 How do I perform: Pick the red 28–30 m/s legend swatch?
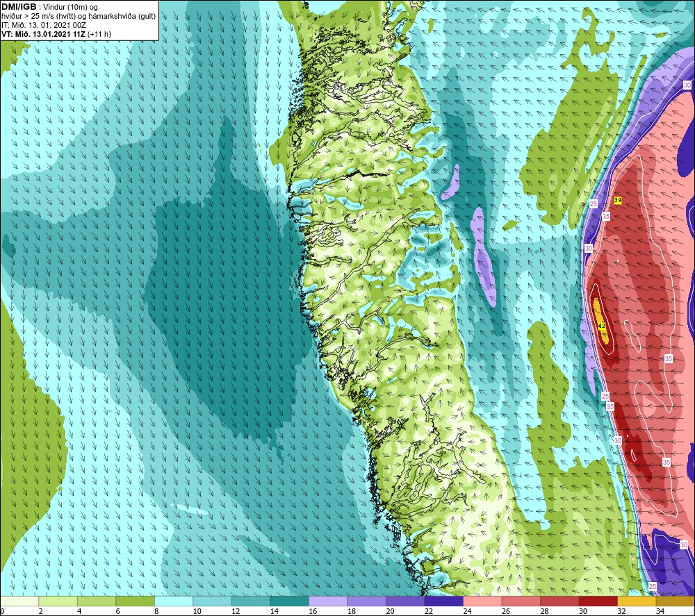559,601
